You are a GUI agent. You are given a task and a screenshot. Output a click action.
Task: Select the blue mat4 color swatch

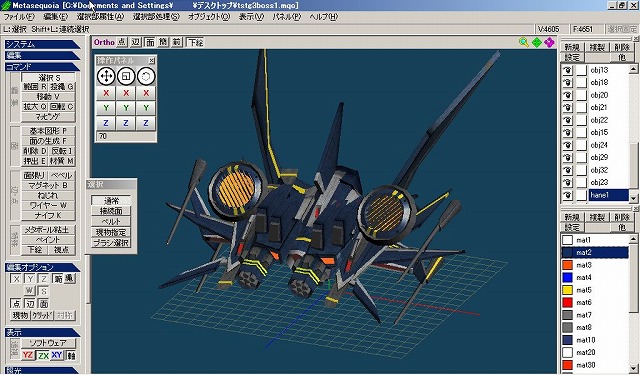pos(567,277)
